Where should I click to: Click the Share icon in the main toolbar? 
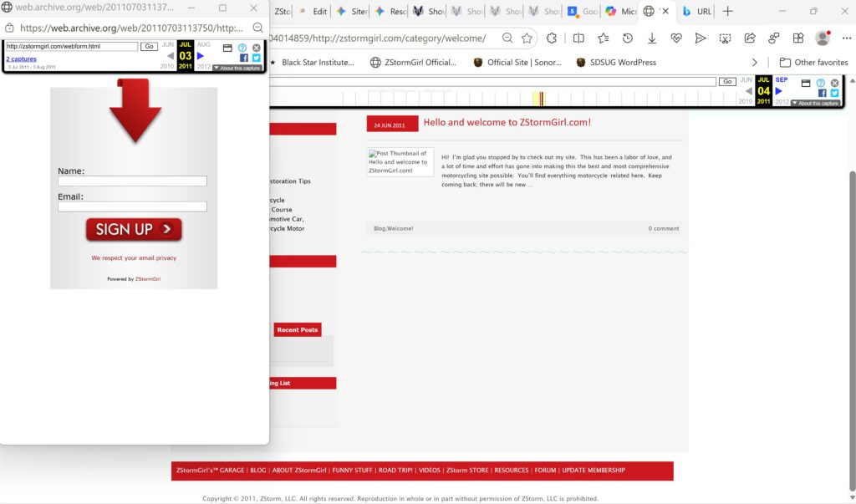click(750, 38)
